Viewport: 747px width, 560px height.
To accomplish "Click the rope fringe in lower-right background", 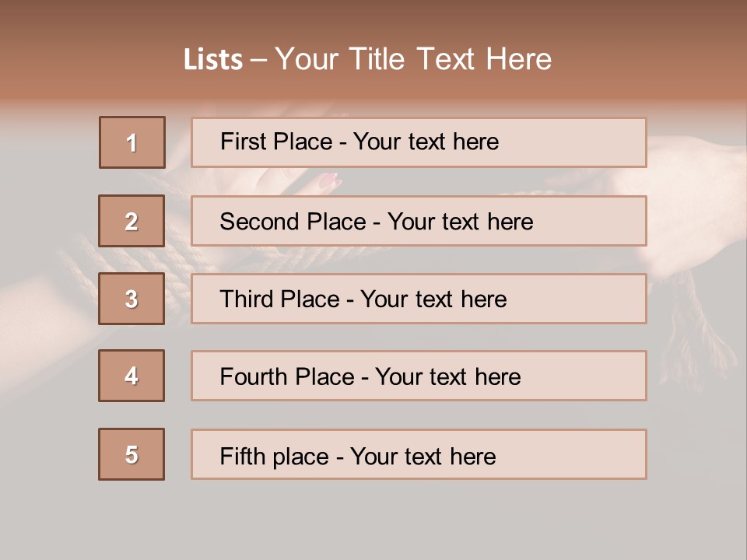I will 700,342.
